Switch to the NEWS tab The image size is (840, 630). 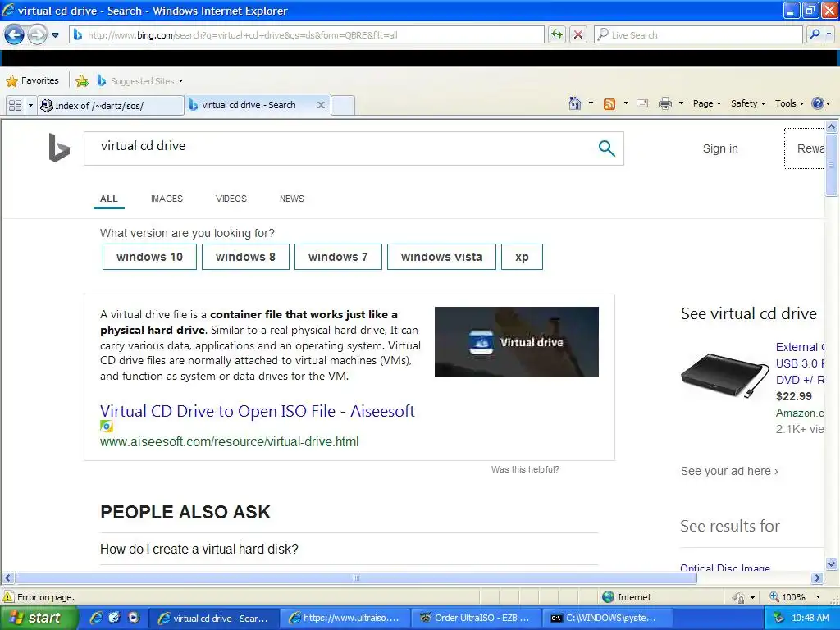[291, 199]
